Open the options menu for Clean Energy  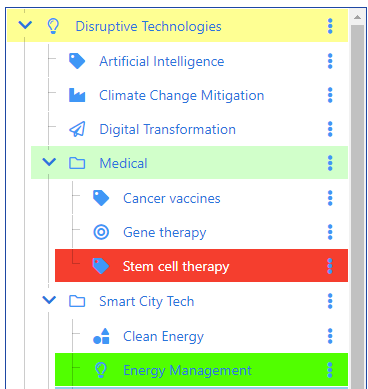[x=330, y=336]
